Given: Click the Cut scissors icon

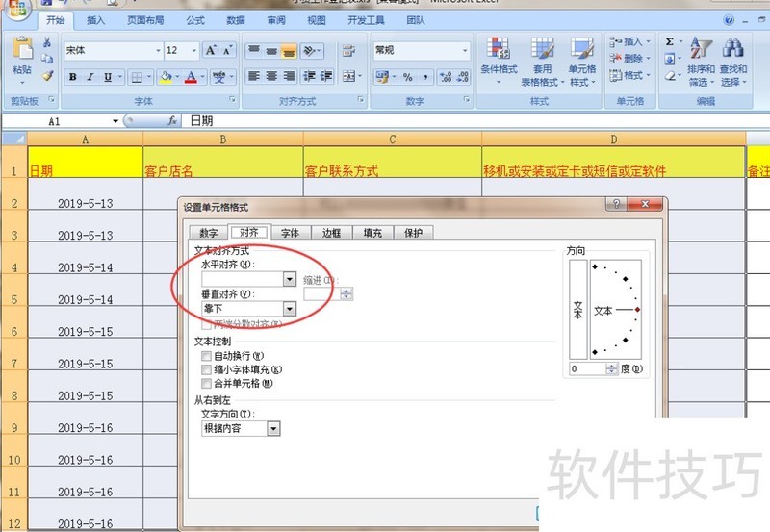Looking at the screenshot, I should pyautogui.click(x=47, y=42).
